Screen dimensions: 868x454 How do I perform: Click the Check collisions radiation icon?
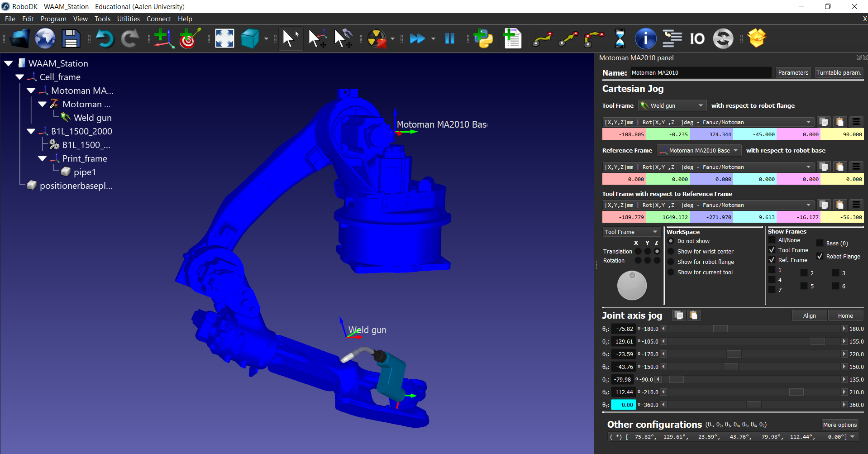point(377,39)
